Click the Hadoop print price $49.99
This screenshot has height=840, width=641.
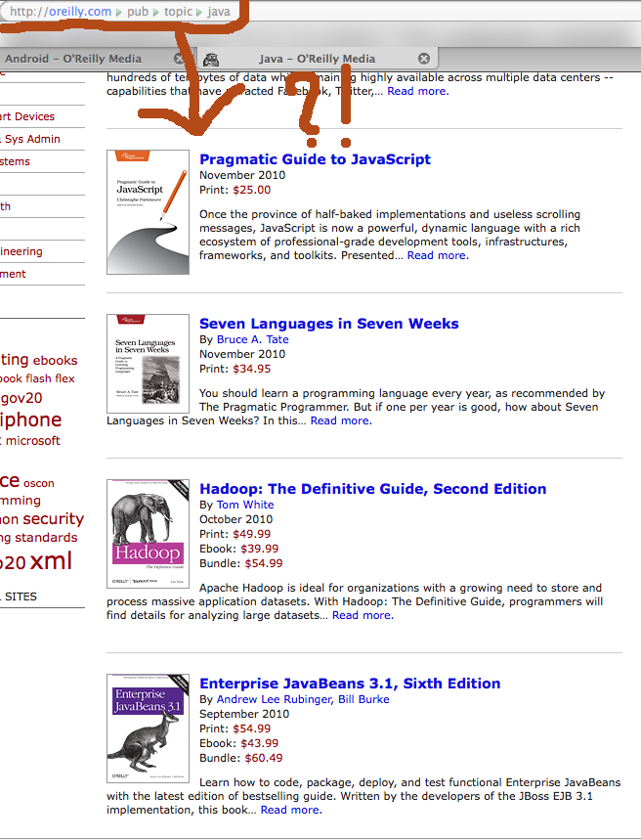click(252, 534)
